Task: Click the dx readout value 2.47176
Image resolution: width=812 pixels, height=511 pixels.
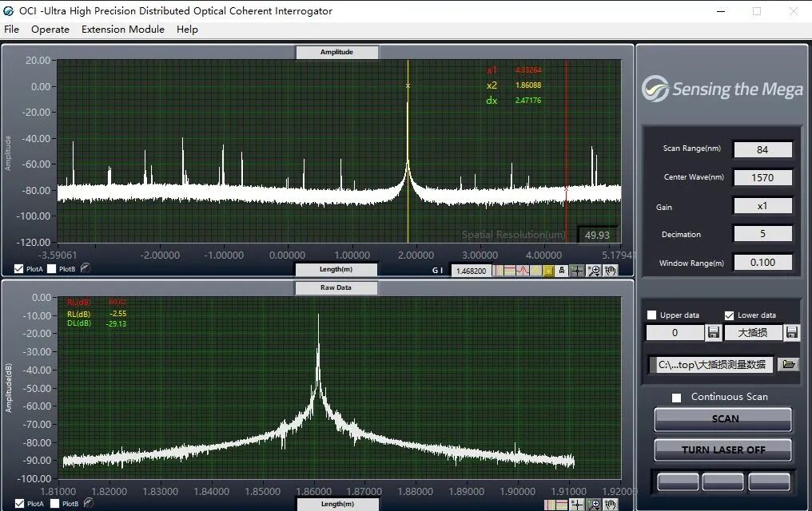Action: (x=527, y=101)
